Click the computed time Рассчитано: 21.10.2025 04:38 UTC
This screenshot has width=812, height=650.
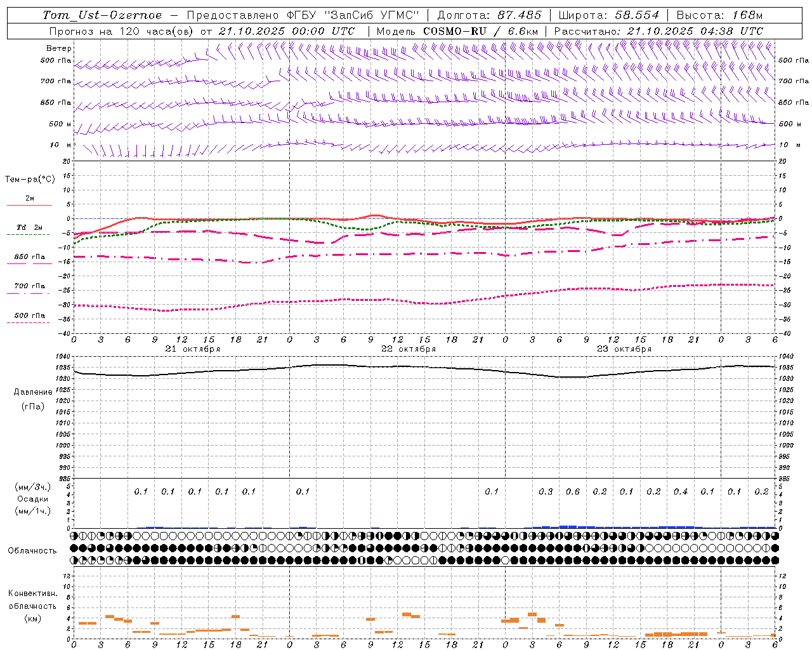click(658, 31)
